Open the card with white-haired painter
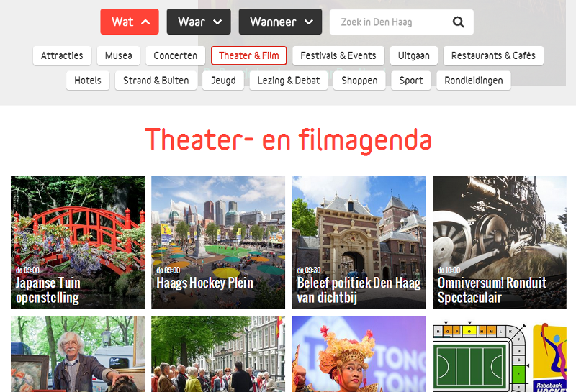 click(x=78, y=354)
